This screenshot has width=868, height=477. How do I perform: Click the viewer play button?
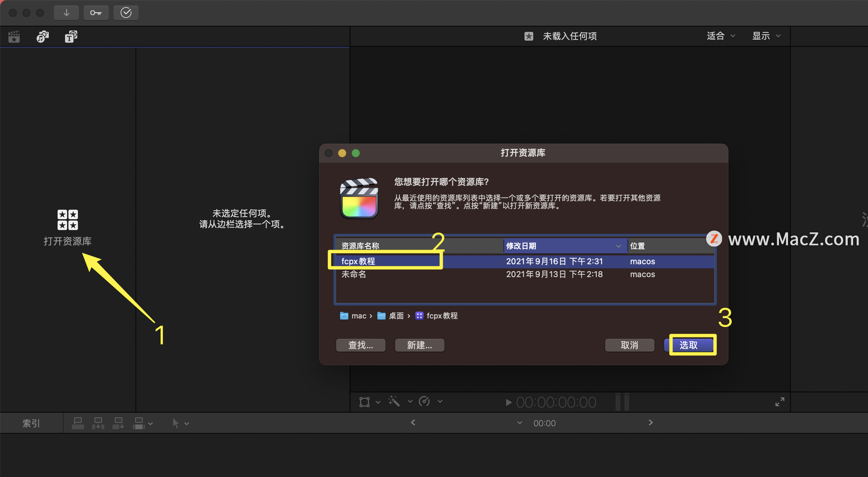point(509,402)
